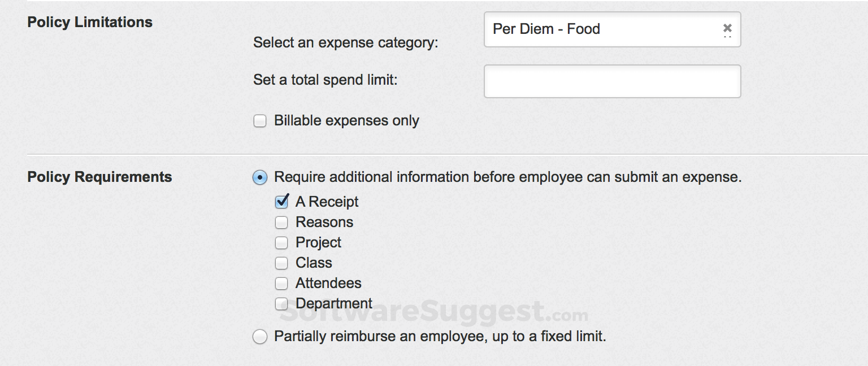Clear the Per Diem - Food selection

click(727, 28)
